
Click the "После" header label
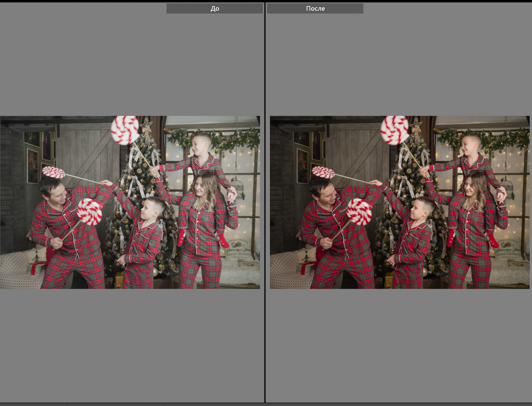click(315, 9)
